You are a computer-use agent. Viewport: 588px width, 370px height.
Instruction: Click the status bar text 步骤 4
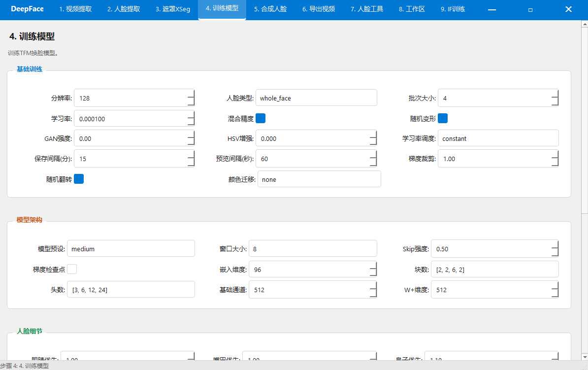click(24, 366)
